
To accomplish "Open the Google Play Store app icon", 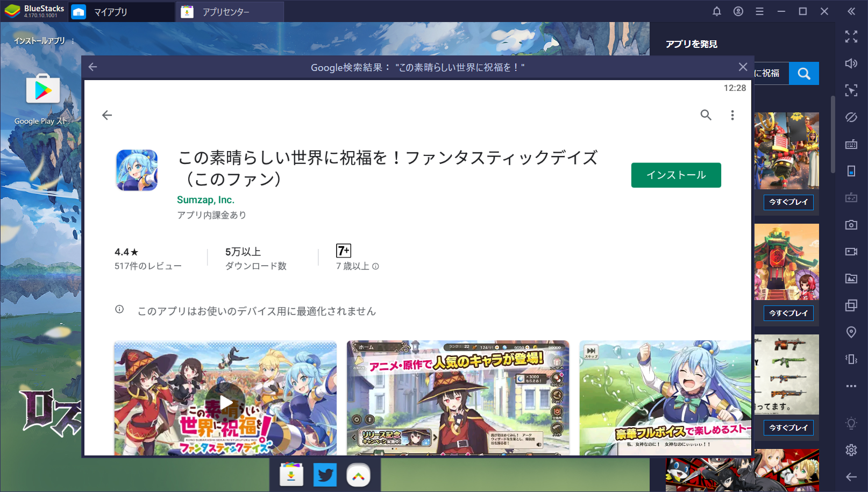I will pos(43,89).
